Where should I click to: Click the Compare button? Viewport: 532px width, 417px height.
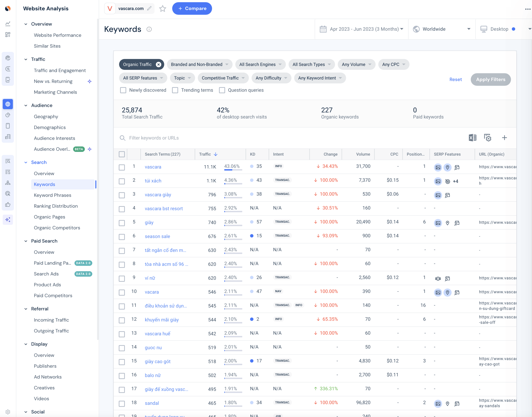192,9
